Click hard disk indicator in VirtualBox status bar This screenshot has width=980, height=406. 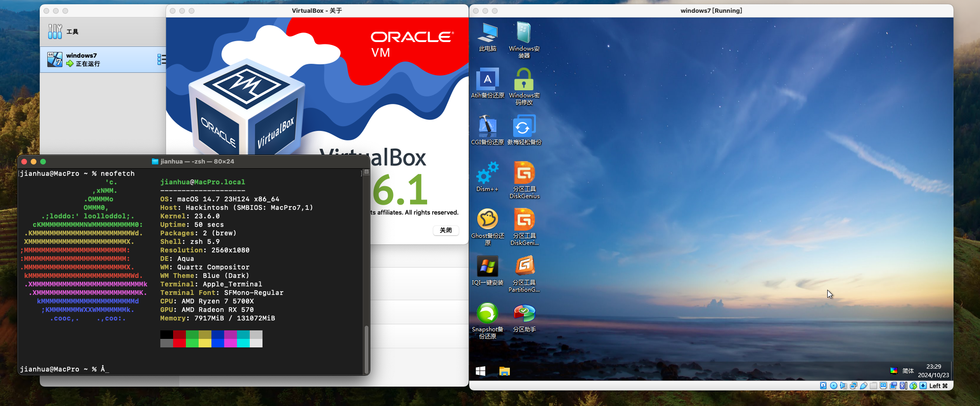click(x=823, y=386)
